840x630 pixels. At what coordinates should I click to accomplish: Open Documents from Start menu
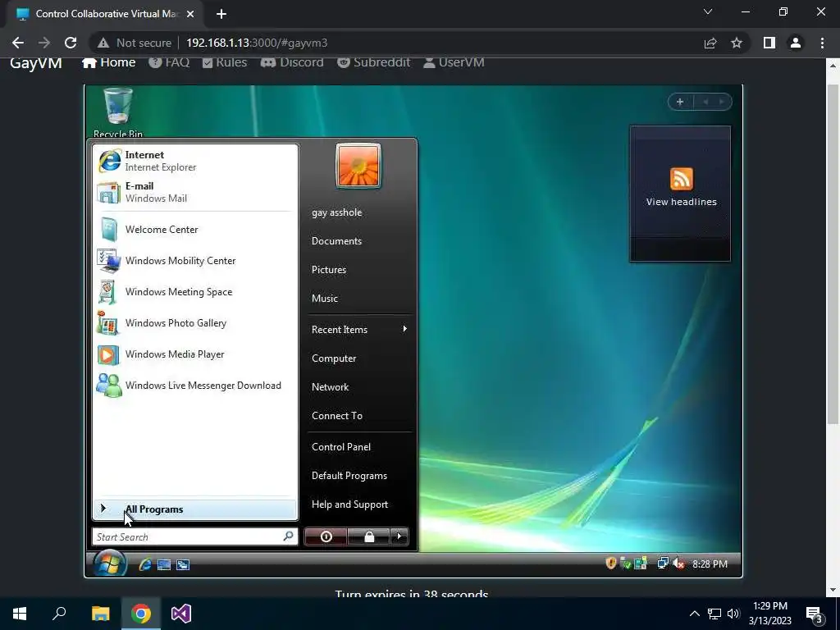click(x=336, y=241)
